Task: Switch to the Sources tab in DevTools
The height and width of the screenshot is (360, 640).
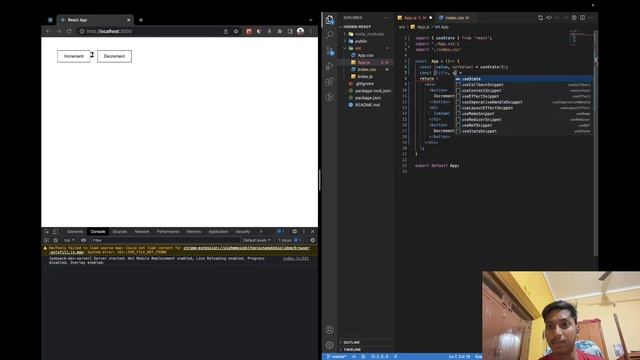Action: click(120, 231)
